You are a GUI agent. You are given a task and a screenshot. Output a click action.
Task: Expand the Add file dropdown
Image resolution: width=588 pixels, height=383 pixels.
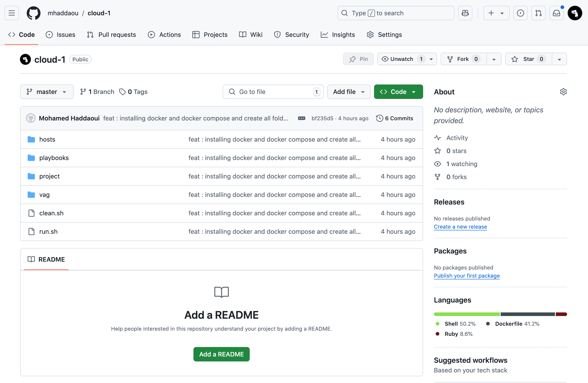349,92
